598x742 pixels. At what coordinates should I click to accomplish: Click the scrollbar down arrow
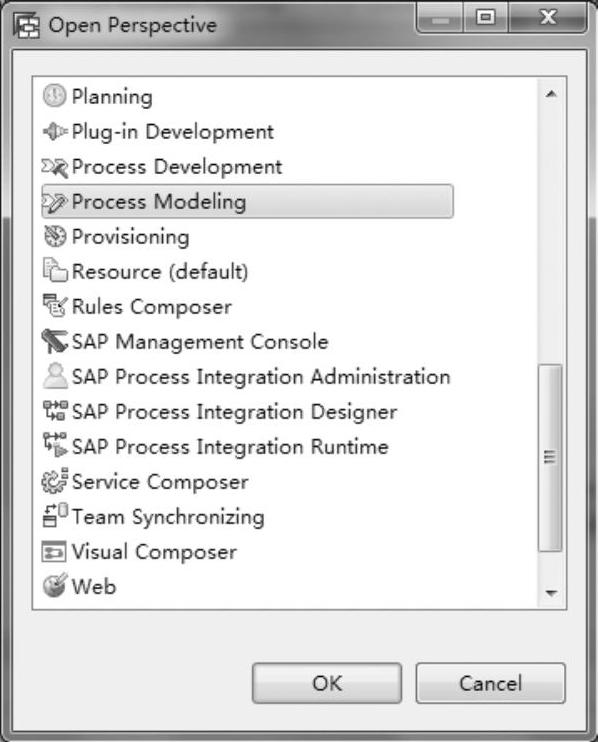tap(551, 592)
